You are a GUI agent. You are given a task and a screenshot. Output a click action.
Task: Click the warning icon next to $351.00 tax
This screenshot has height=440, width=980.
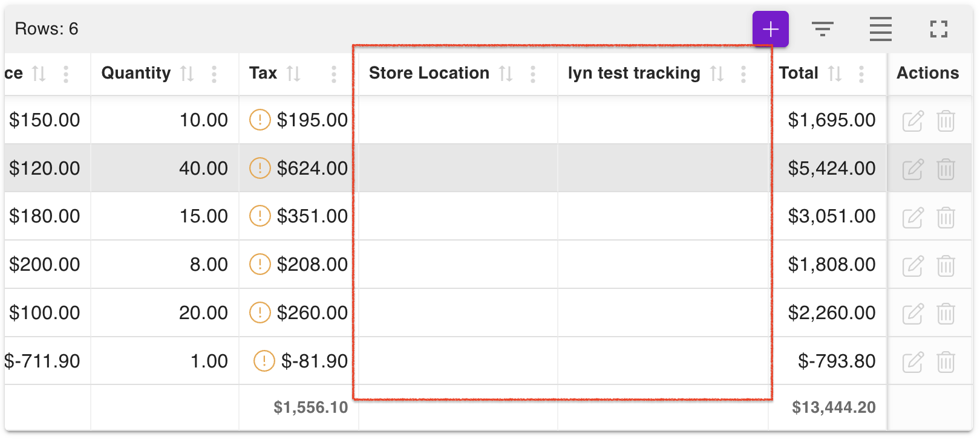(260, 216)
